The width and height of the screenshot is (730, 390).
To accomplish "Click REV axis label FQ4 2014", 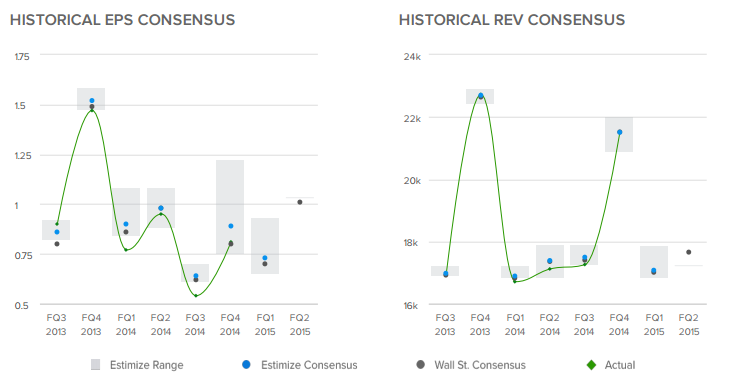I will tap(619, 324).
